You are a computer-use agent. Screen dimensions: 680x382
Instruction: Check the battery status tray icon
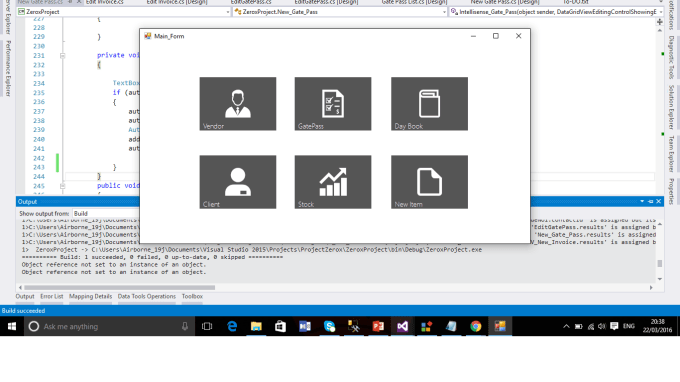pos(579,326)
